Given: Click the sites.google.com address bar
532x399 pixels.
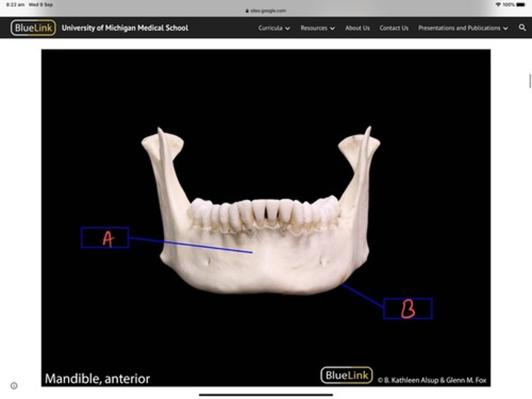Looking at the screenshot, I should (266, 11).
